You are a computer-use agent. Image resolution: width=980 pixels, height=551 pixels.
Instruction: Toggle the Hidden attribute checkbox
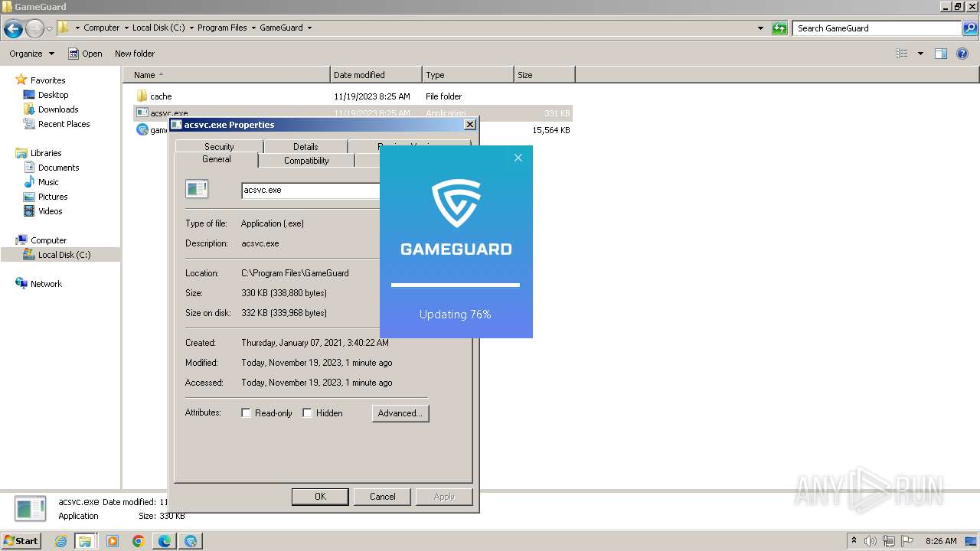(307, 413)
